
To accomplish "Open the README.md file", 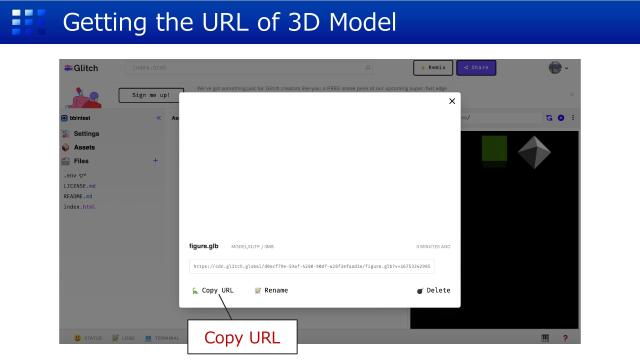I will tap(78, 196).
